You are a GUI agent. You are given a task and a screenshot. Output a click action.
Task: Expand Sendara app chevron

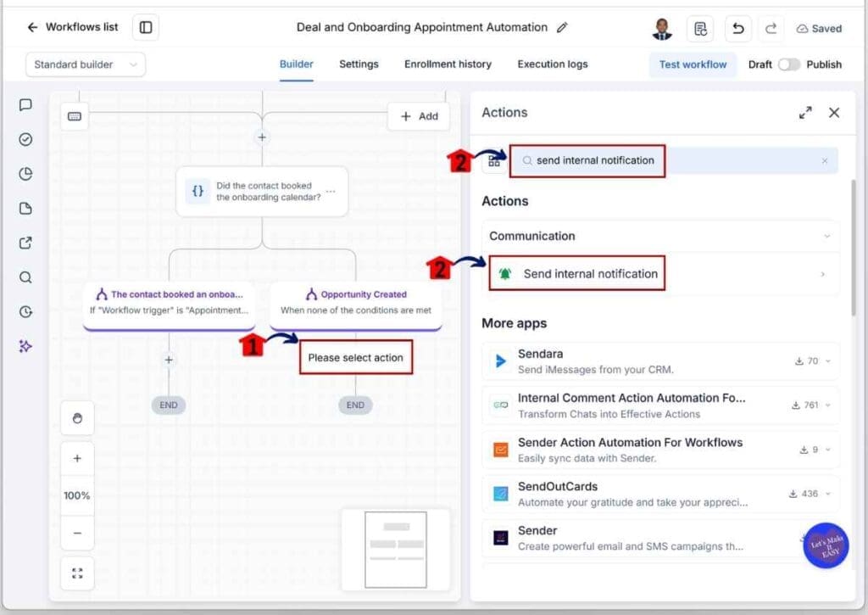(x=828, y=361)
